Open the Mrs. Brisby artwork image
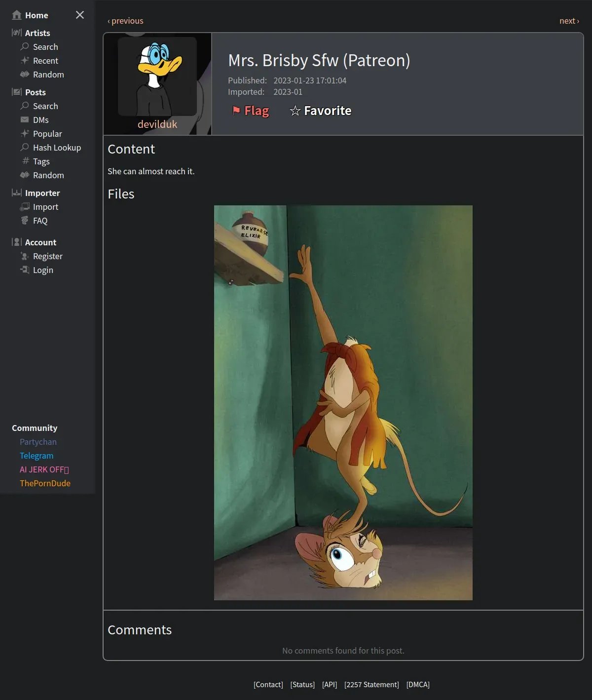592x700 pixels. click(343, 402)
